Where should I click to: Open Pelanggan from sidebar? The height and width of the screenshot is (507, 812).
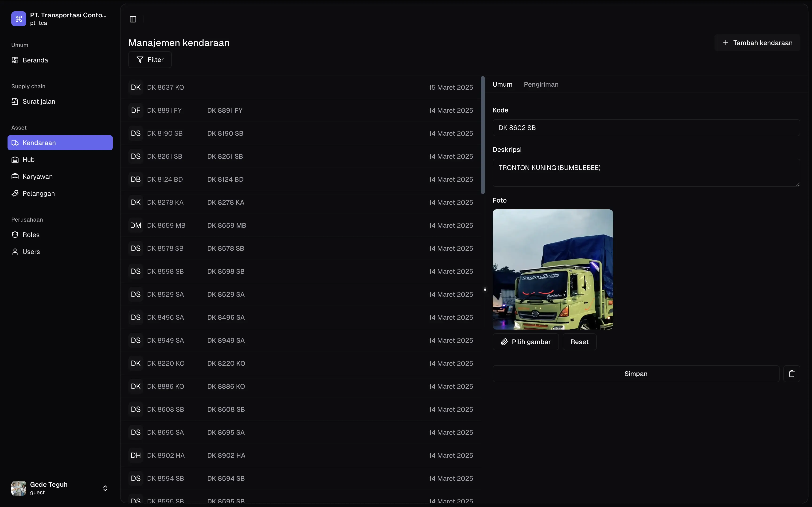pyautogui.click(x=38, y=193)
